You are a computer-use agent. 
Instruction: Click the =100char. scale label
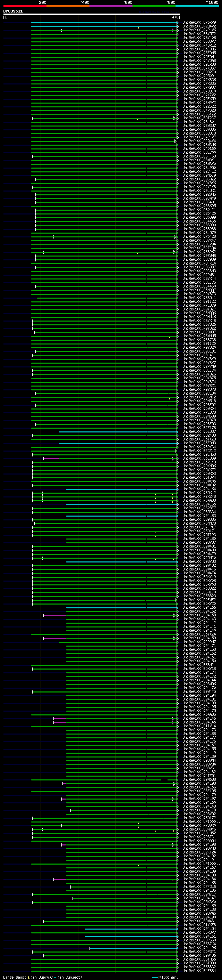(x=169, y=977)
